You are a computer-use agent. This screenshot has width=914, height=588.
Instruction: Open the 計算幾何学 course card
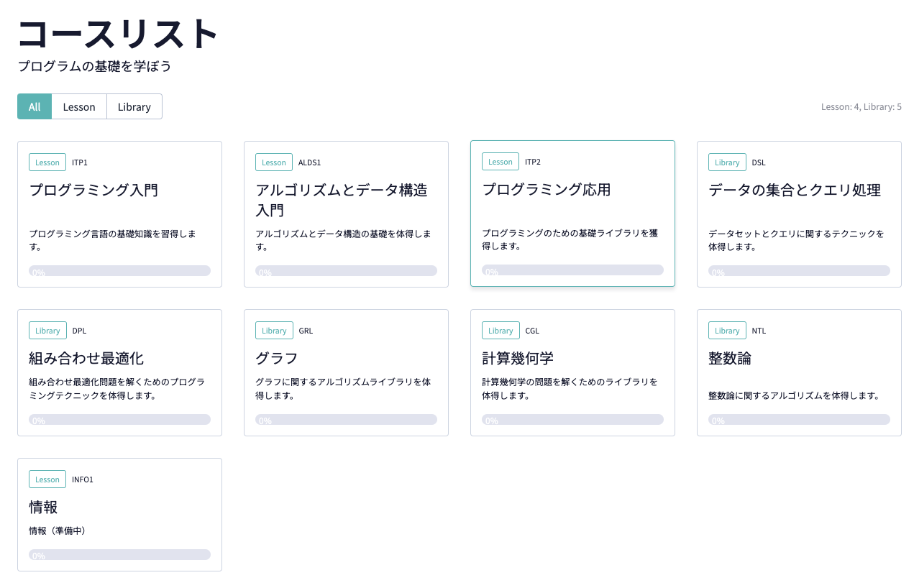click(518, 359)
